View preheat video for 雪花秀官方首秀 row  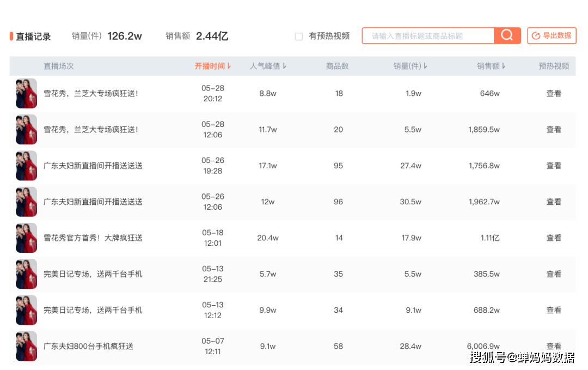pyautogui.click(x=553, y=238)
